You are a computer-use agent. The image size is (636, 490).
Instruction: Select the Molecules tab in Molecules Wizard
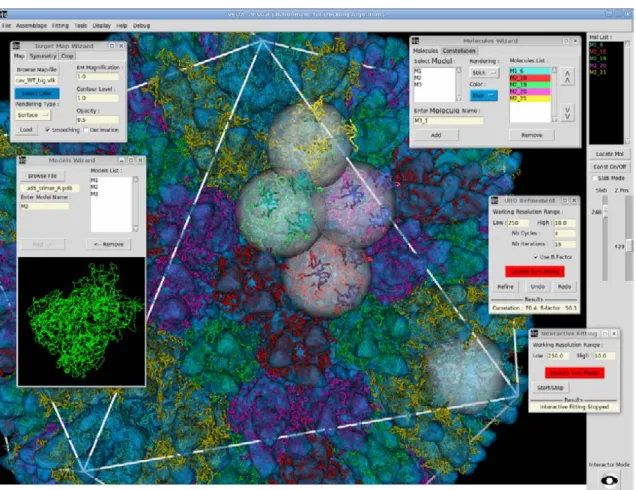click(x=425, y=51)
